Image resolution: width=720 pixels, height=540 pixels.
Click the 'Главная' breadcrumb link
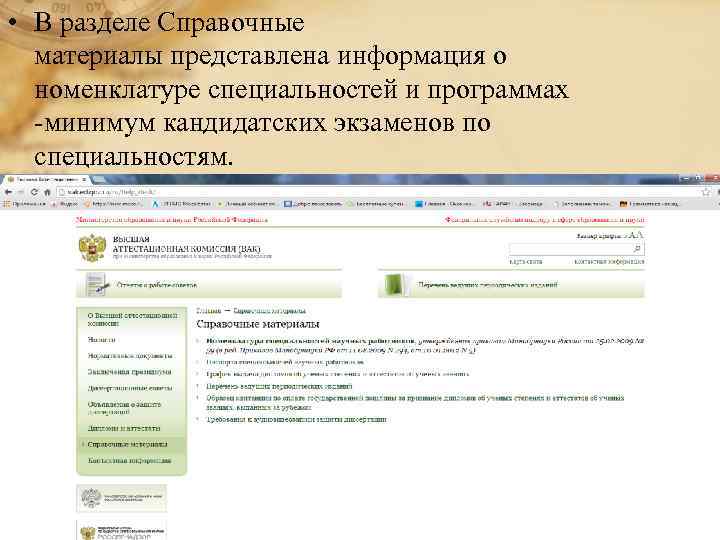click(208, 311)
